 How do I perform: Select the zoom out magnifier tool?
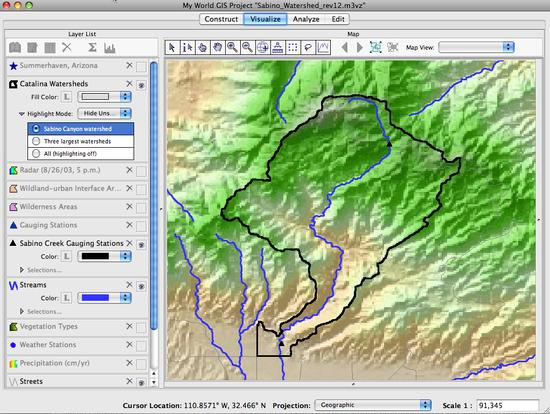[248, 47]
